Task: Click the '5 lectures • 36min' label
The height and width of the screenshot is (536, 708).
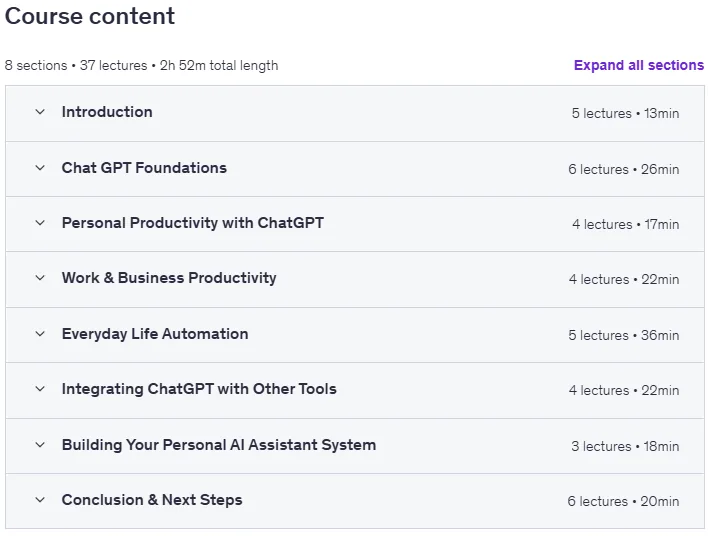Action: click(x=624, y=336)
